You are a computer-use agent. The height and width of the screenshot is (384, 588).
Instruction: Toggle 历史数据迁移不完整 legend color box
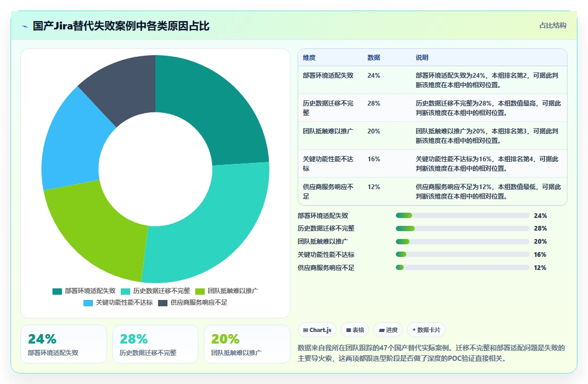pyautogui.click(x=125, y=292)
